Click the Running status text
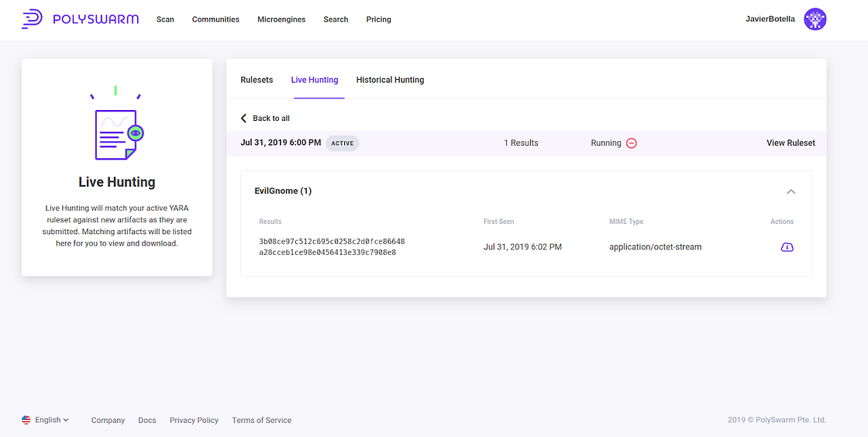 click(x=605, y=143)
